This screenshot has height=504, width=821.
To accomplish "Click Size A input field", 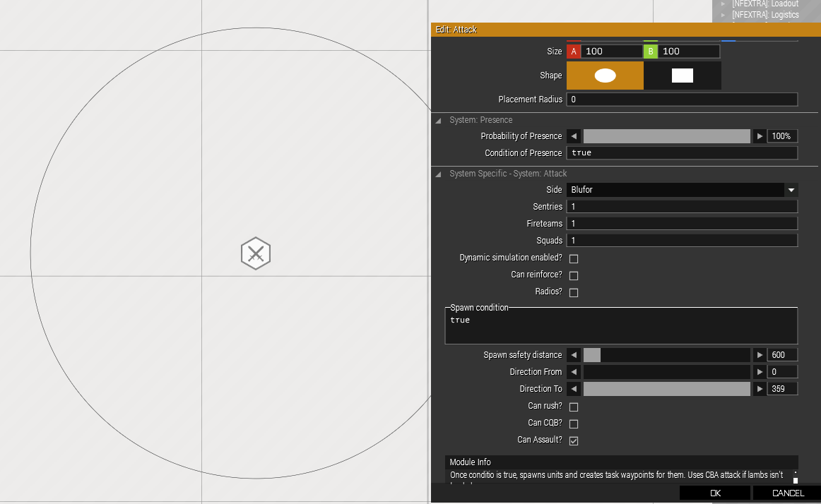I will coord(611,52).
